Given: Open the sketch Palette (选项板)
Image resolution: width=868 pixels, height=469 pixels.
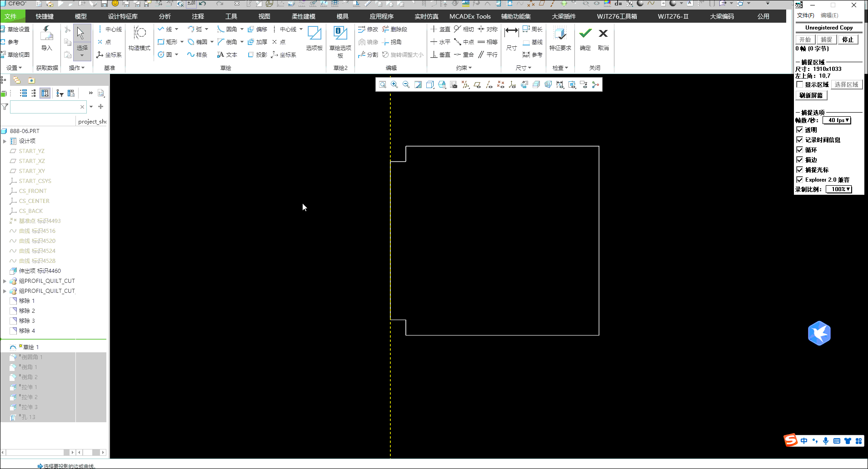Looking at the screenshot, I should pyautogui.click(x=314, y=38).
